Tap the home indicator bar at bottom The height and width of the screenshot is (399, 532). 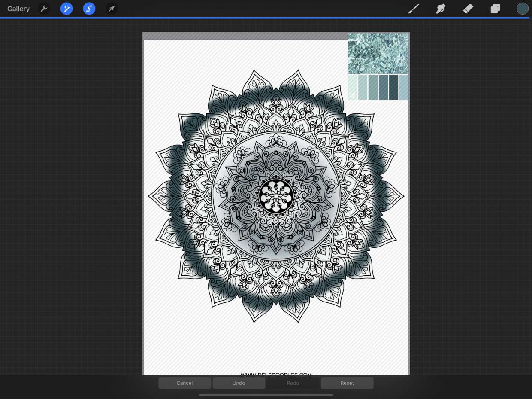pos(266,395)
